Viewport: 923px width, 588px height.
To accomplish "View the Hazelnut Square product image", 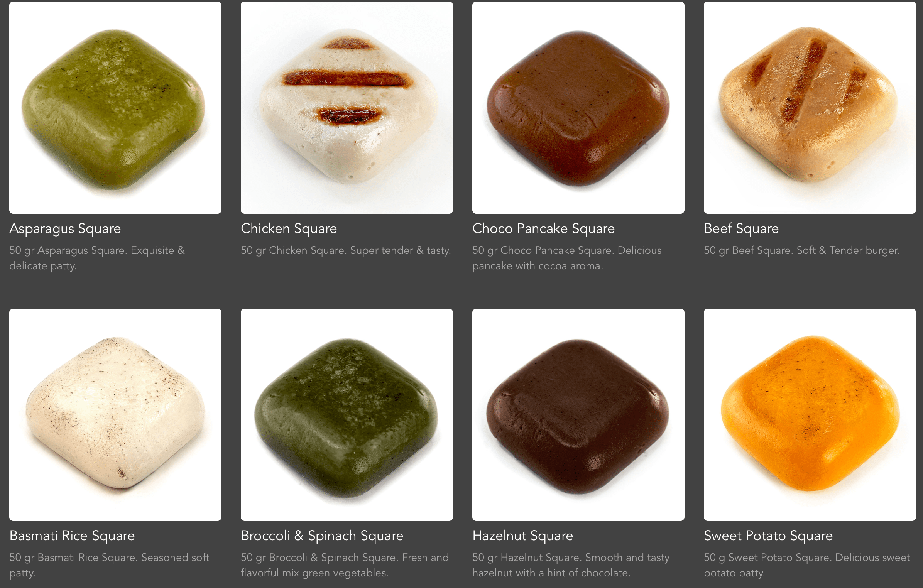I will 578,415.
